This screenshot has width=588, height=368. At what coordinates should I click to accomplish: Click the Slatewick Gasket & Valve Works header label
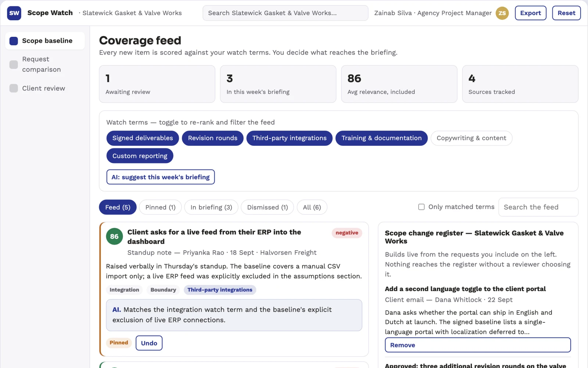(x=132, y=13)
